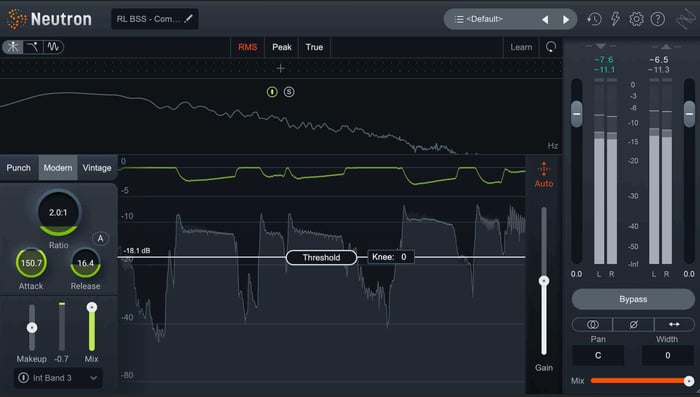The width and height of the screenshot is (700, 397).
Task: Click the orange global Mix slider handle
Action: pyautogui.click(x=689, y=381)
